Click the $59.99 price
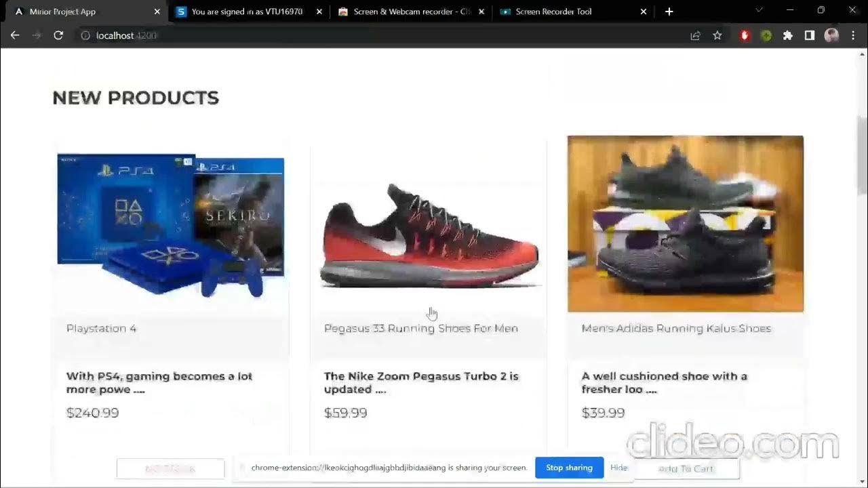This screenshot has height=488, width=868. tap(345, 413)
